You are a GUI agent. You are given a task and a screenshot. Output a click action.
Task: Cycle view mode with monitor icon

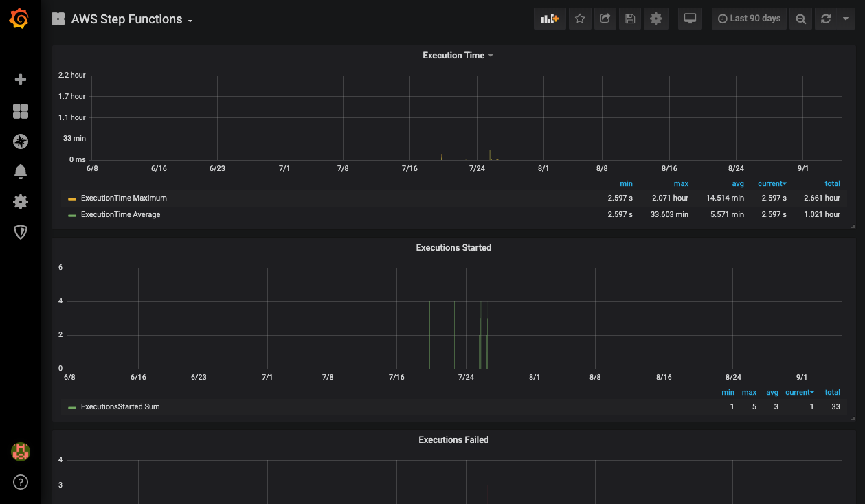pyautogui.click(x=690, y=19)
